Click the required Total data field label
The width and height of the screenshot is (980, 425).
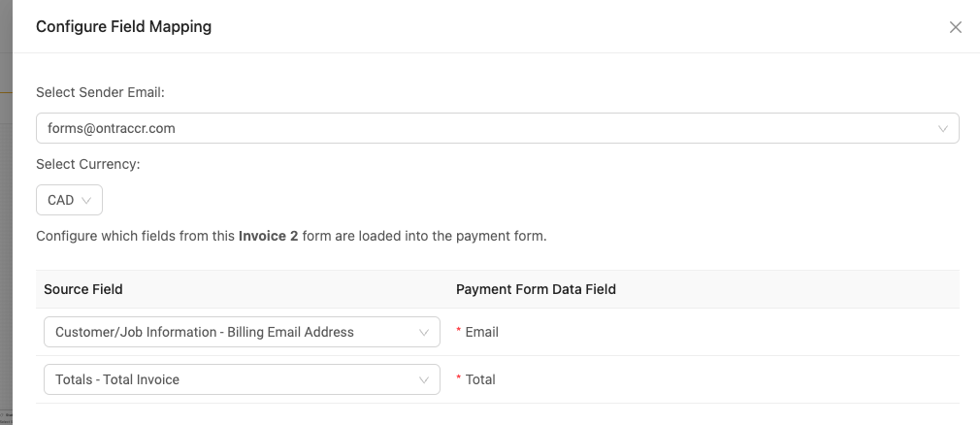point(480,379)
